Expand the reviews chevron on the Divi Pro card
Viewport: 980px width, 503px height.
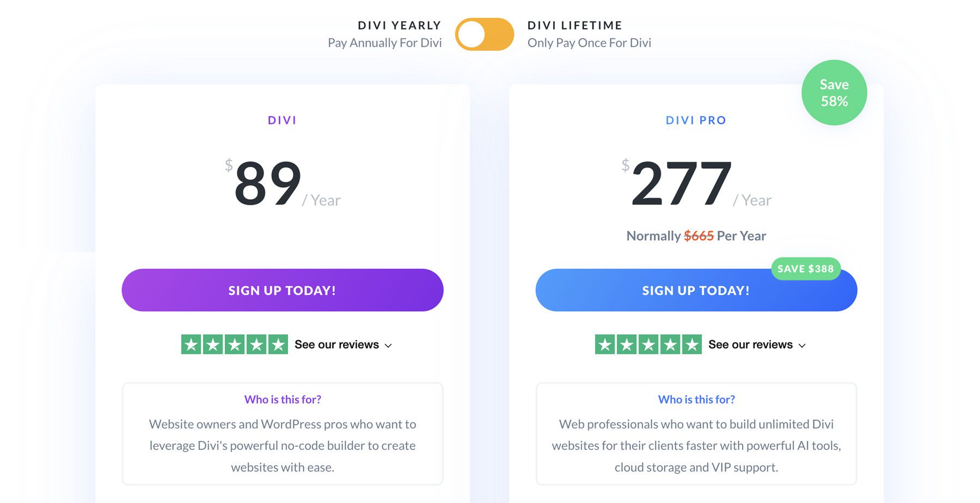click(x=801, y=346)
